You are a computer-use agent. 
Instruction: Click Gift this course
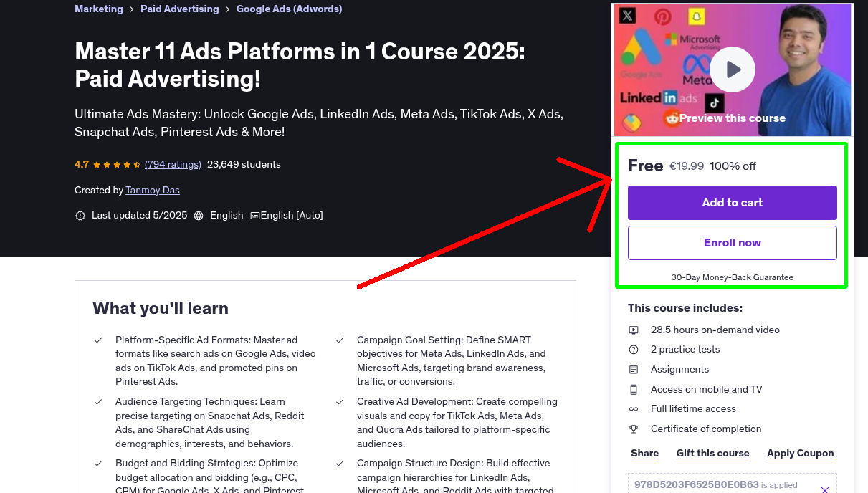click(x=713, y=453)
